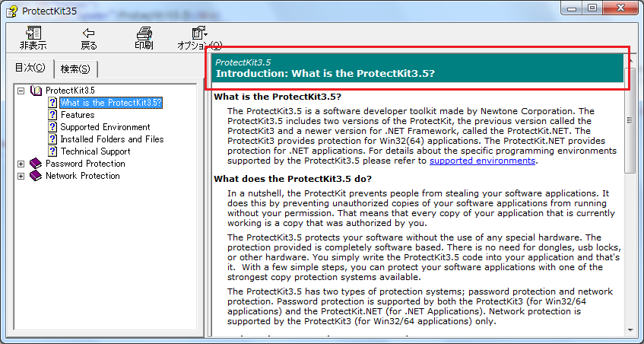Open the Features topic
The width and height of the screenshot is (644, 344).
point(78,115)
